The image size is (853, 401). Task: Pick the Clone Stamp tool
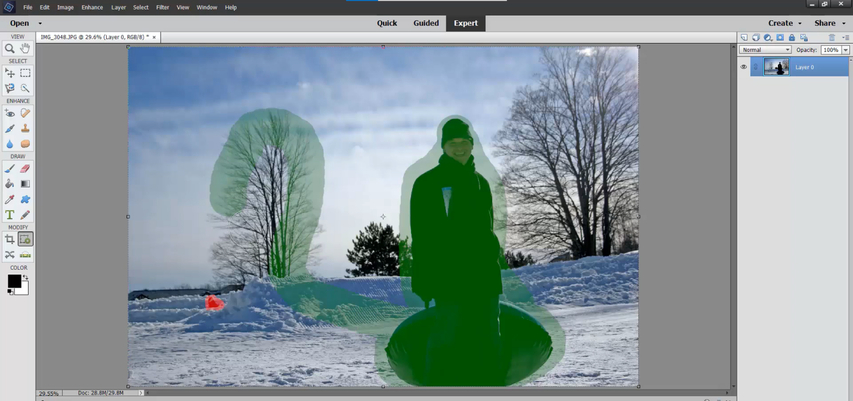(25, 128)
